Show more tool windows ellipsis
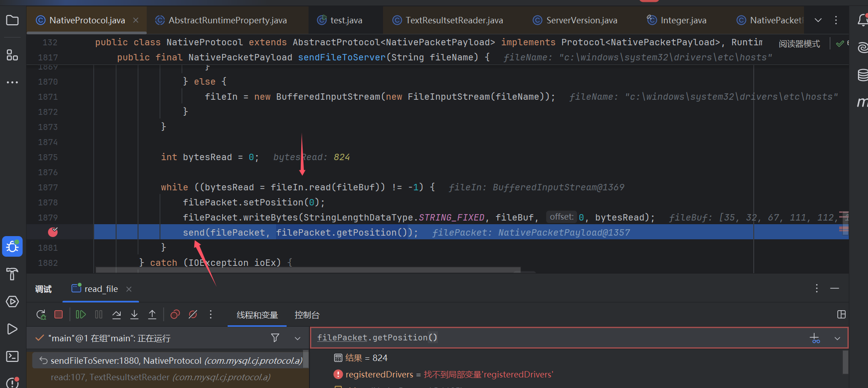Screen dimensions: 868x388 [x=12, y=82]
